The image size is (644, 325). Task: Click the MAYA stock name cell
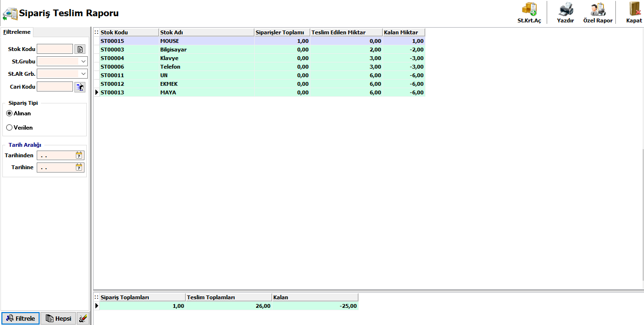pos(207,92)
